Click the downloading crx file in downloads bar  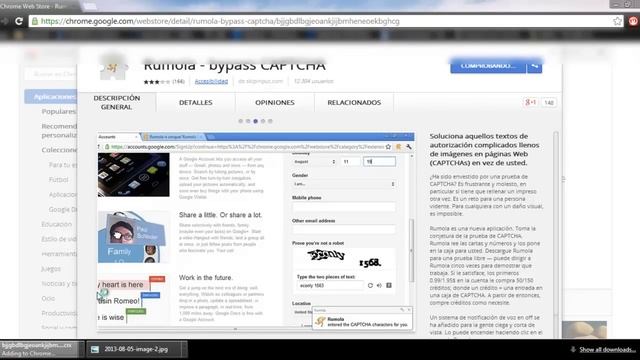click(x=42, y=349)
